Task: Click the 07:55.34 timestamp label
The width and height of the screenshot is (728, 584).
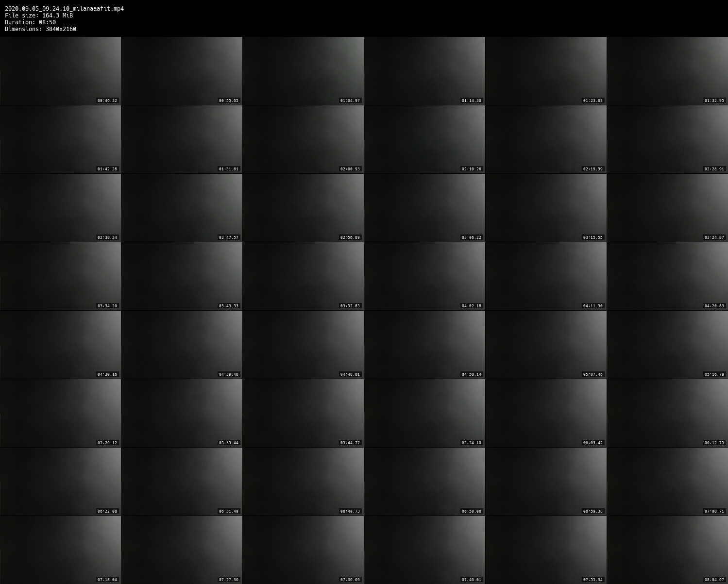Action: click(x=593, y=580)
